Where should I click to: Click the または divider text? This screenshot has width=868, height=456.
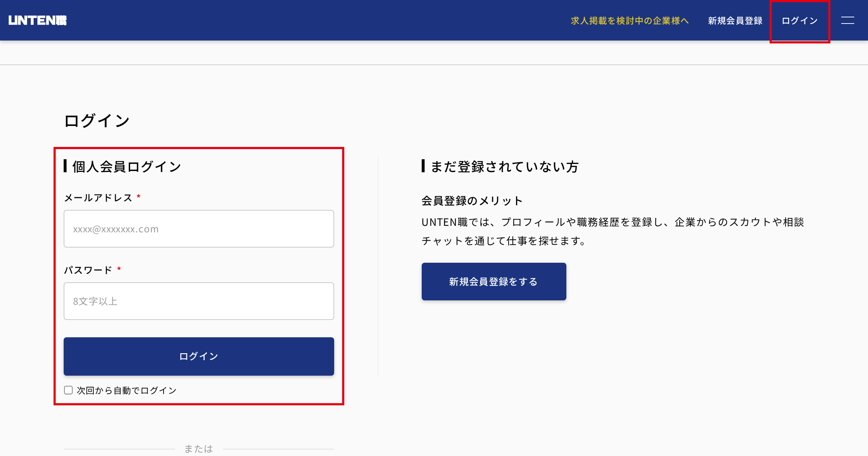point(199,449)
